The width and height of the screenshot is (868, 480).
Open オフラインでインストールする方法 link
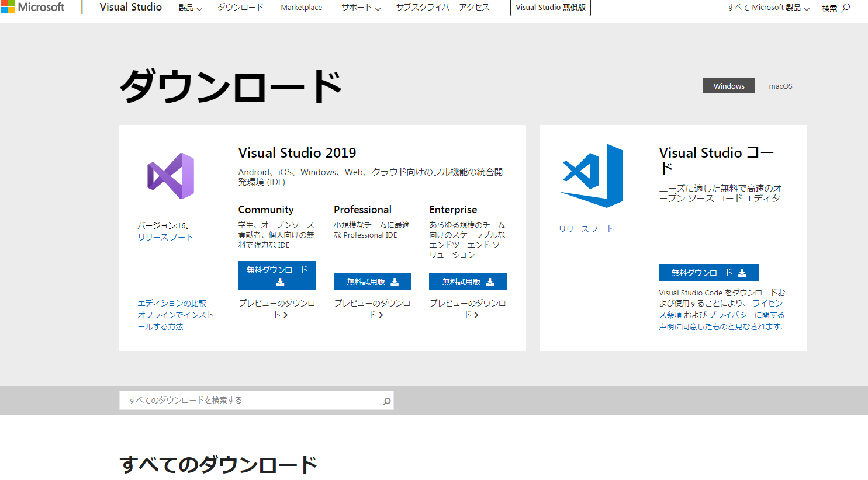click(175, 321)
